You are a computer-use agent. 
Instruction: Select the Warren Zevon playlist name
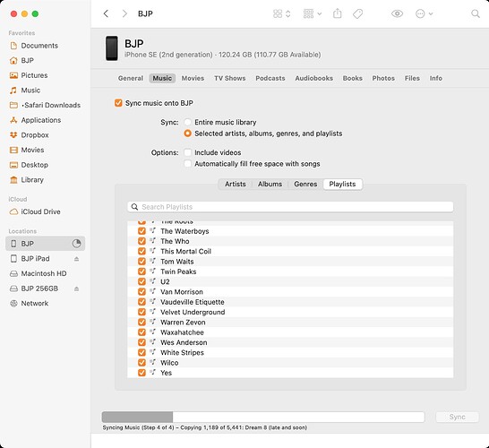pos(183,323)
